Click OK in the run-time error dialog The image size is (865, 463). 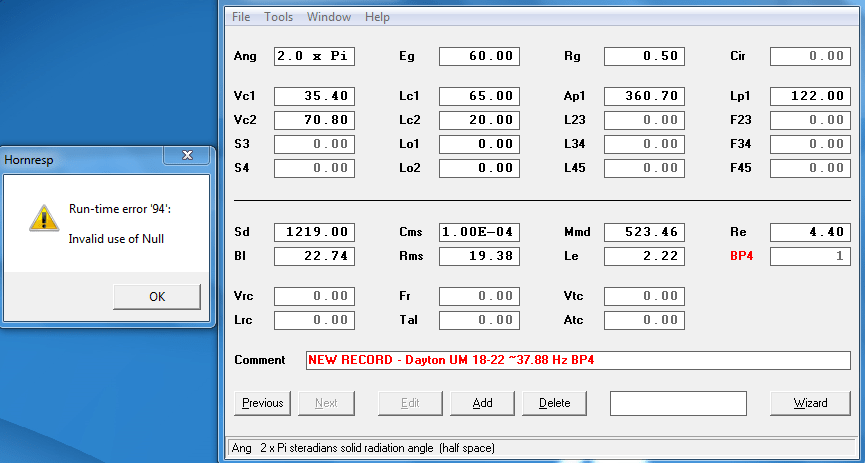(157, 297)
